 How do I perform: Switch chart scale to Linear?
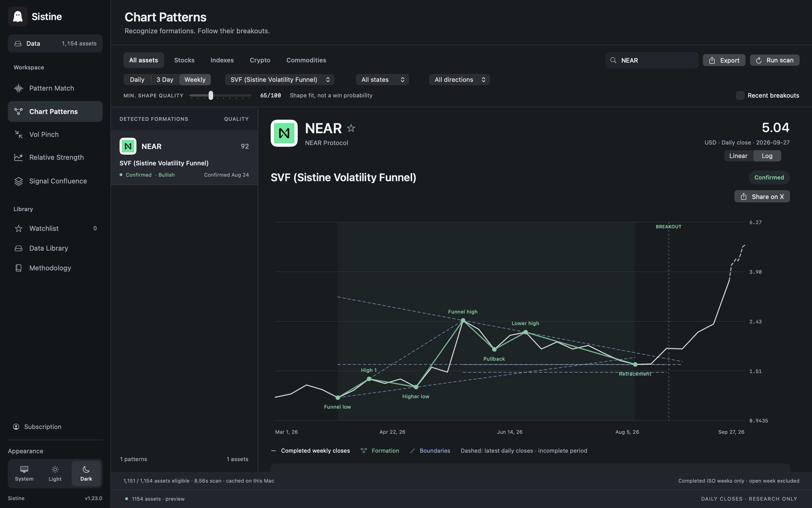coord(738,156)
